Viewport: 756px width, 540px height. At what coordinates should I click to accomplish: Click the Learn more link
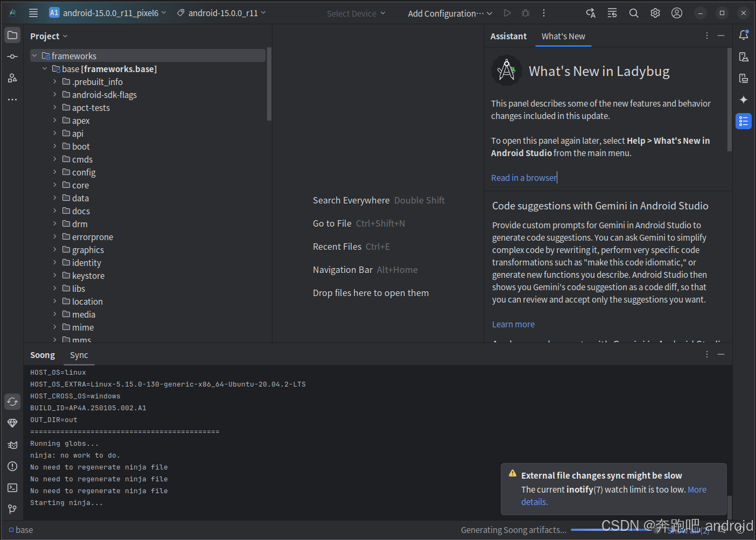click(x=513, y=324)
